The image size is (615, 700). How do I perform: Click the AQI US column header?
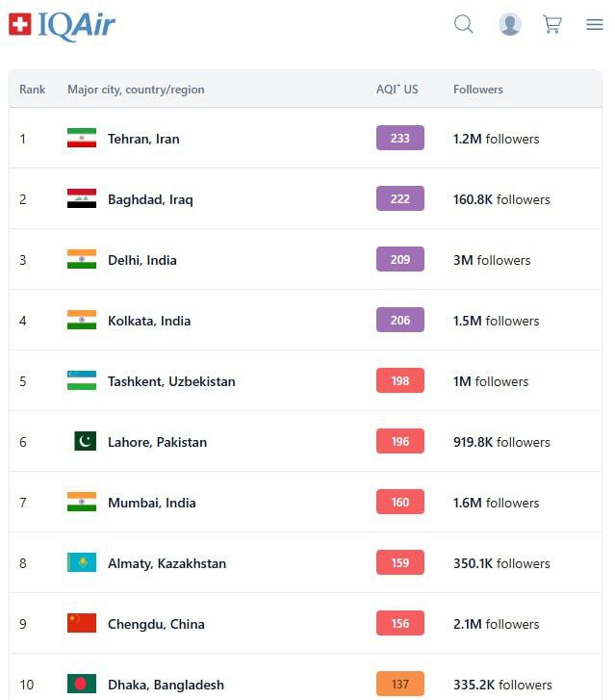tap(397, 90)
